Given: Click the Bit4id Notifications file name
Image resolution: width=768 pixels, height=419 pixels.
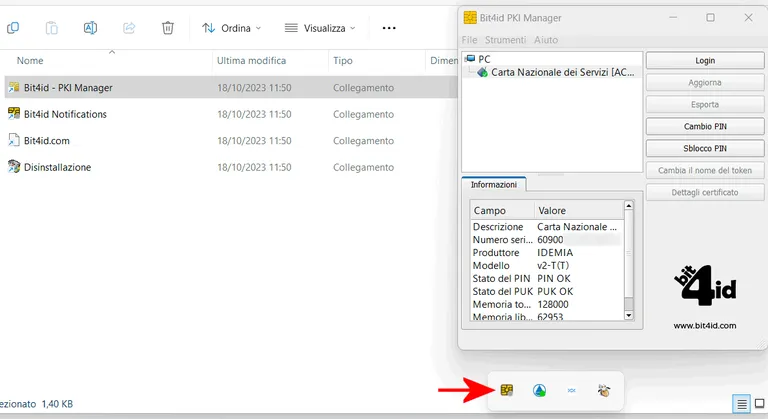Looking at the screenshot, I should pyautogui.click(x=65, y=114).
